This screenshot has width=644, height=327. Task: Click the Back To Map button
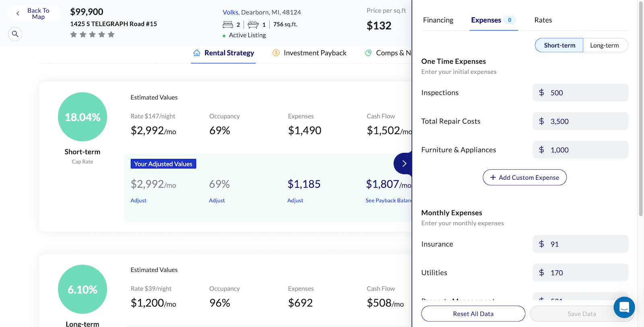34,14
